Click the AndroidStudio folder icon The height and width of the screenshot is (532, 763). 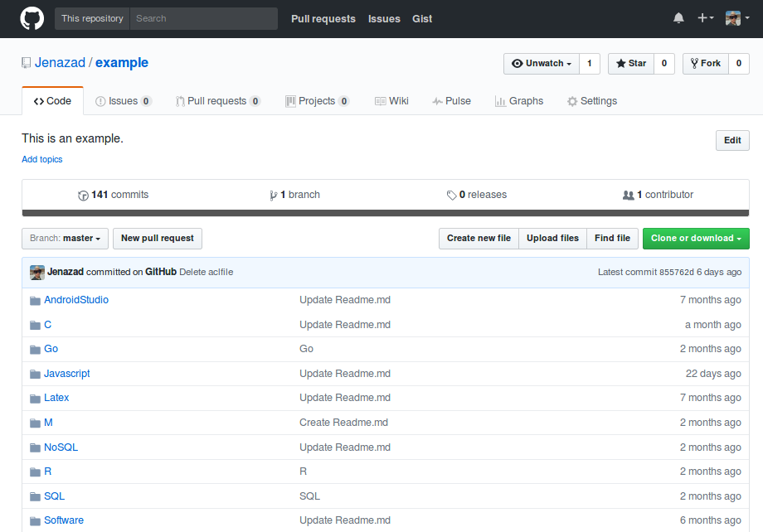(x=35, y=301)
